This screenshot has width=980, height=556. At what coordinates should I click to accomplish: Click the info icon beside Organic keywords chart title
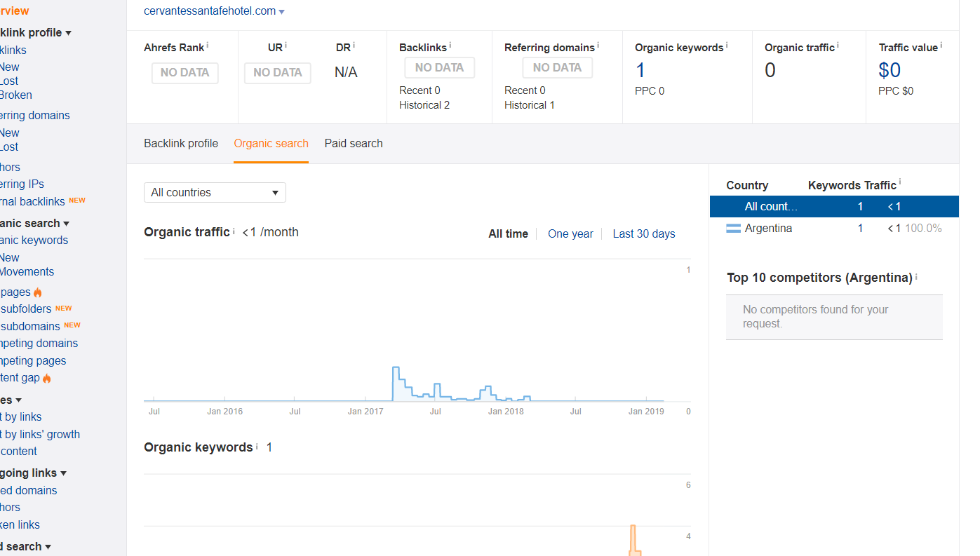[257, 445]
